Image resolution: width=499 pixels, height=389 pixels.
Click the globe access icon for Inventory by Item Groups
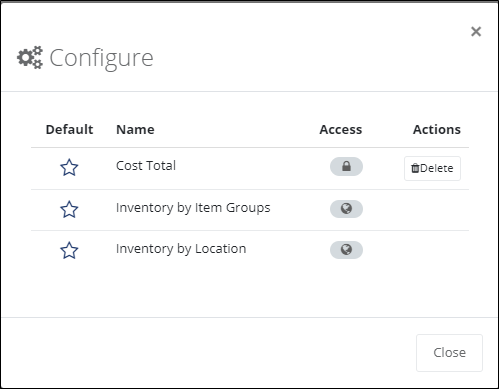[x=346, y=209]
